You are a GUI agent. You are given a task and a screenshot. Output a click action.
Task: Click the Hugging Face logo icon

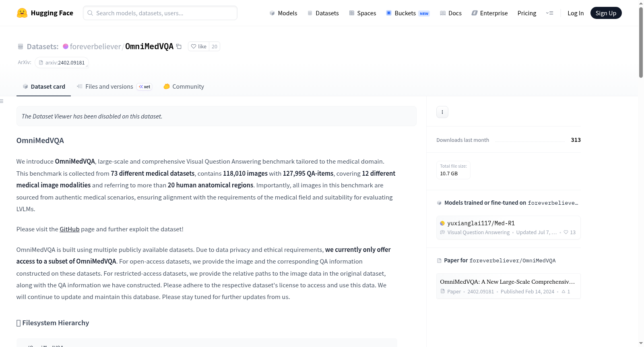point(22,13)
